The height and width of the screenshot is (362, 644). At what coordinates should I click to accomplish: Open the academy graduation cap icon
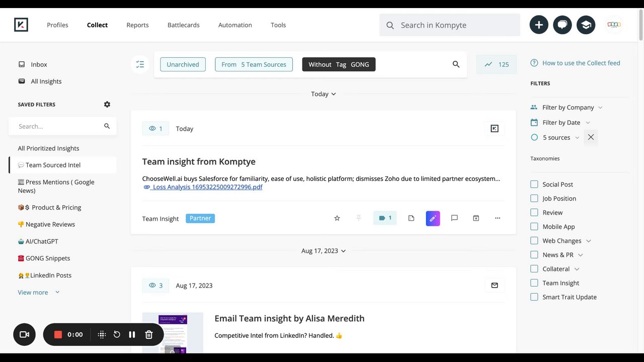[x=586, y=25]
